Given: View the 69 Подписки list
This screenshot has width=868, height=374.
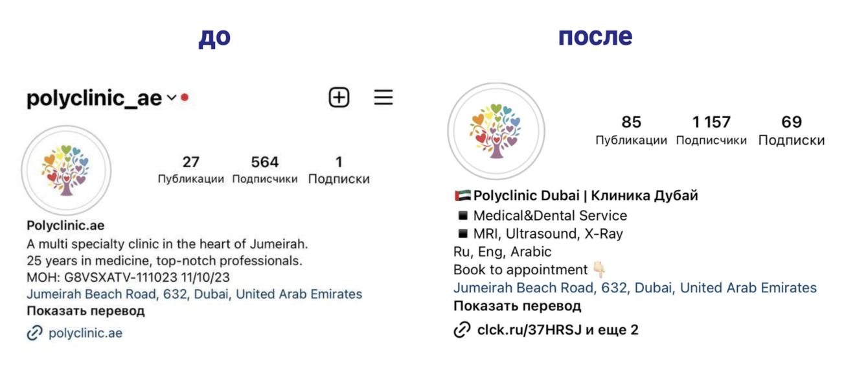Looking at the screenshot, I should [792, 130].
